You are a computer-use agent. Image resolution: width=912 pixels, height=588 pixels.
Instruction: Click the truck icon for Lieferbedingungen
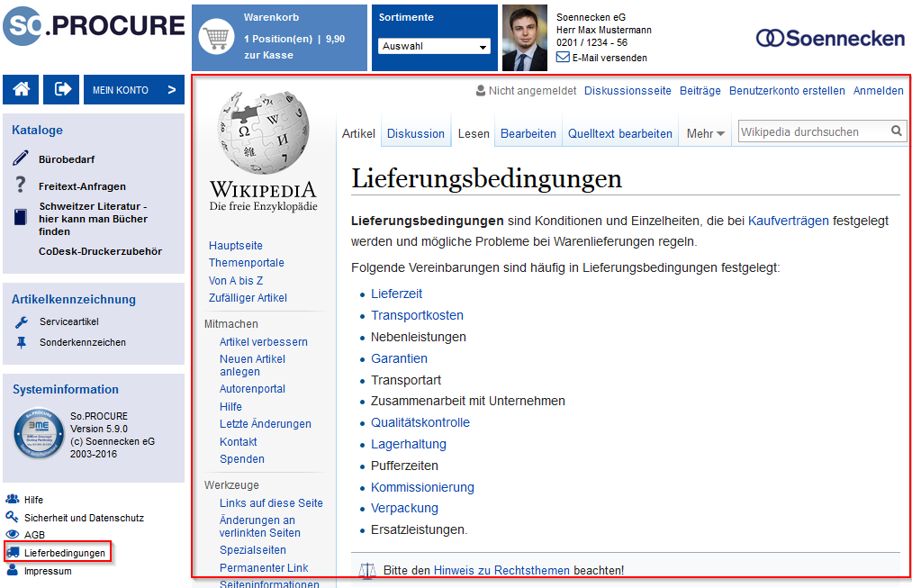13,553
